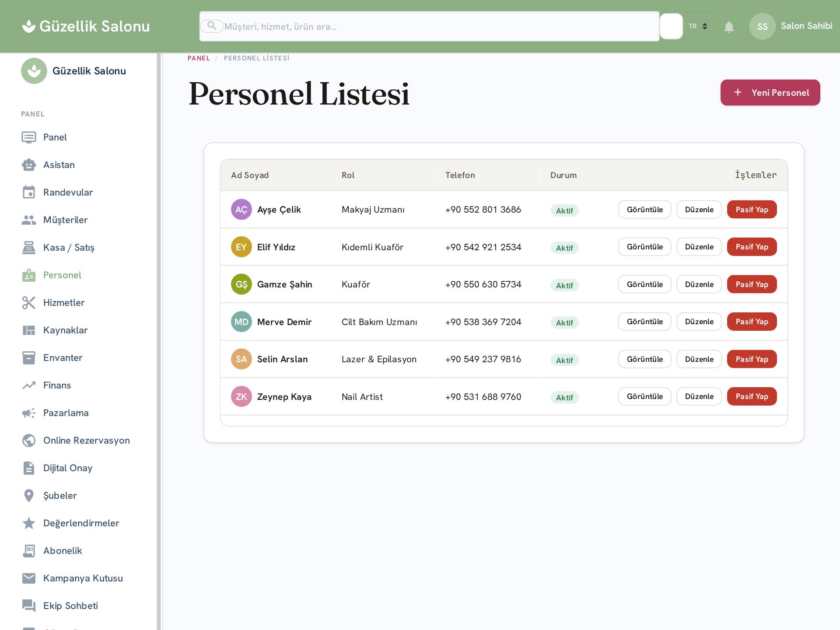Open the TR language dropdown

tap(699, 26)
